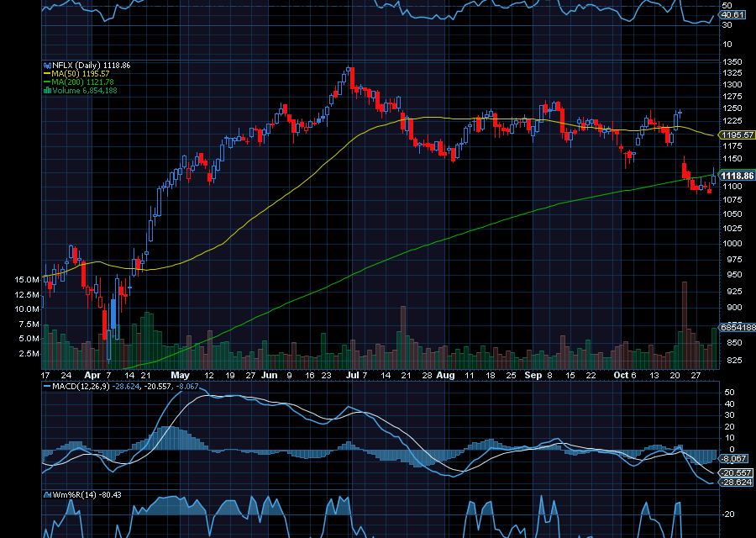Screen dimensions: 756x538
Task: Select the candlestick icon beside NFLX symbol
Action: point(46,66)
